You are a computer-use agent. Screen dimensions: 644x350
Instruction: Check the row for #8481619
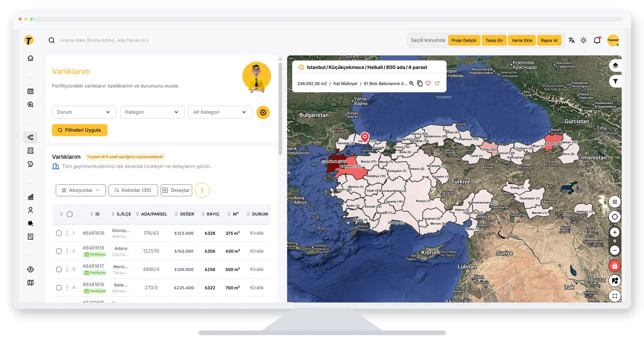tap(59, 233)
